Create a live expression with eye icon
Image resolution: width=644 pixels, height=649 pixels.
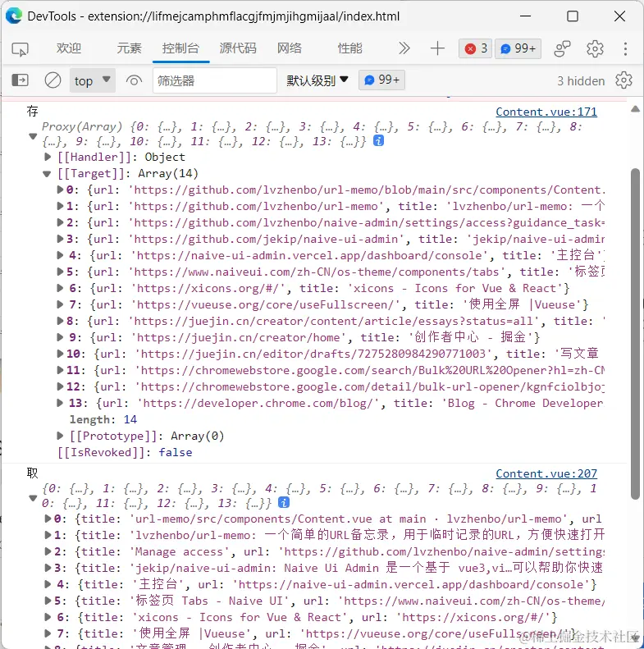134,80
